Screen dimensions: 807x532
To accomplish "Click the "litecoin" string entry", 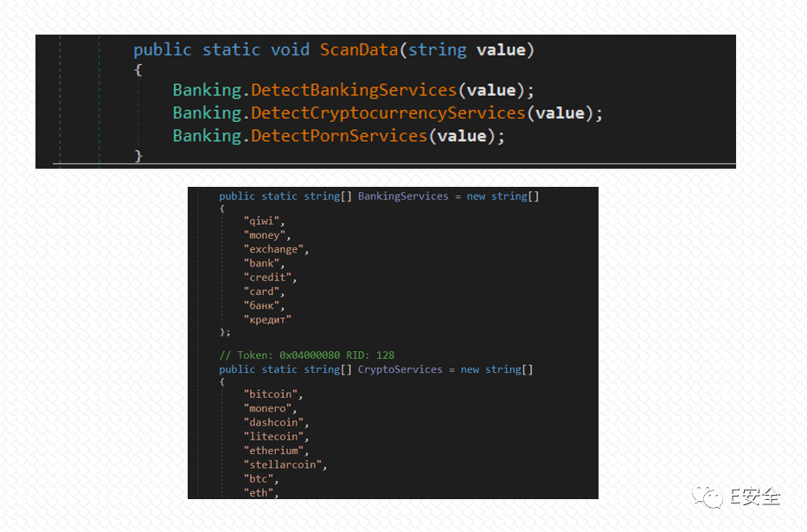I will (x=274, y=436).
